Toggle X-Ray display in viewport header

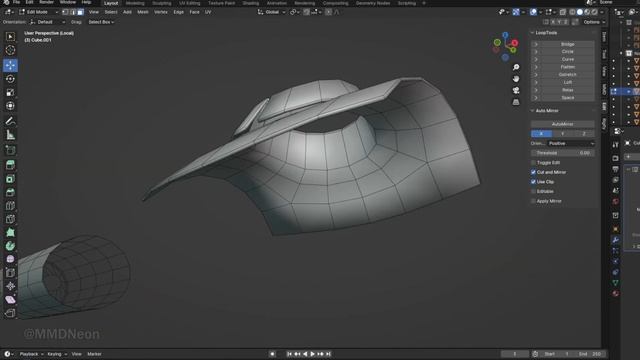[563, 12]
